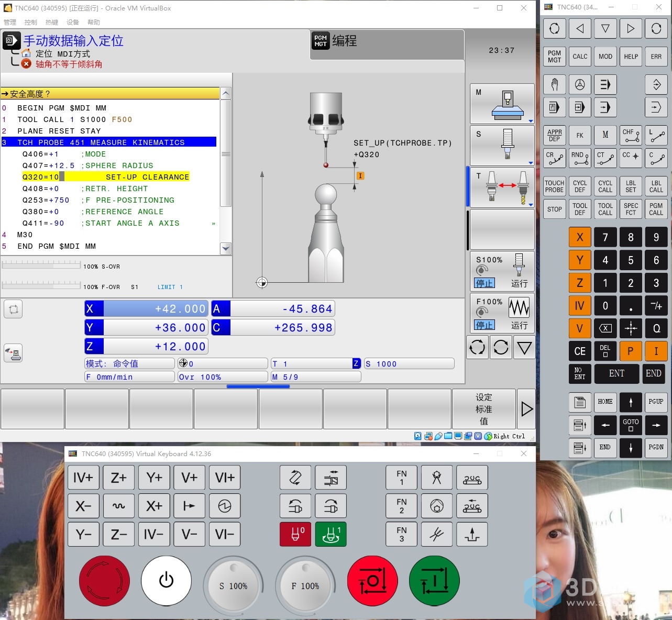Click the S-OVR override bar

(x=42, y=265)
